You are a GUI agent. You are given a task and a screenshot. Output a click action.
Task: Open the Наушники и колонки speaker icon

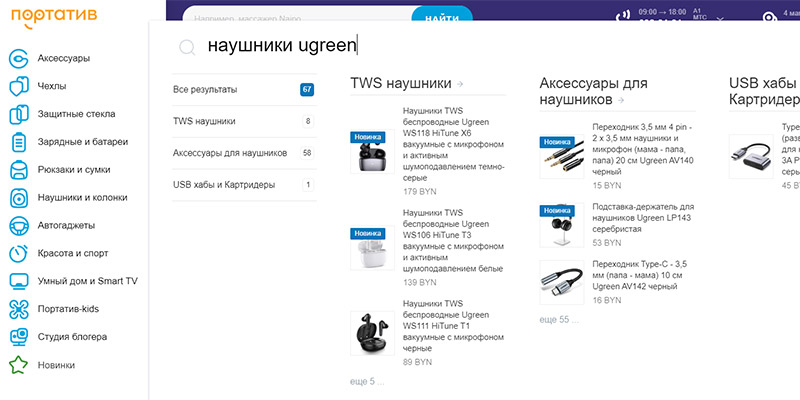tap(19, 198)
